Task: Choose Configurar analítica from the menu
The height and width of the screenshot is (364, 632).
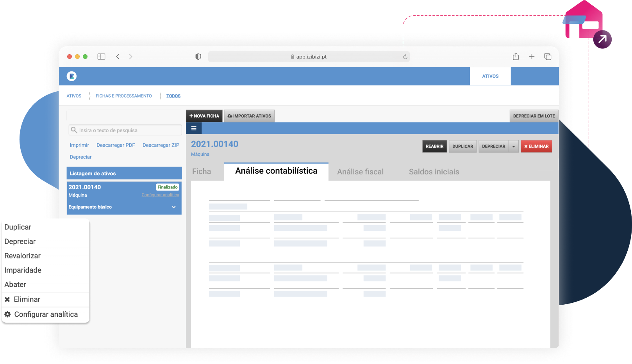Action: pyautogui.click(x=46, y=314)
